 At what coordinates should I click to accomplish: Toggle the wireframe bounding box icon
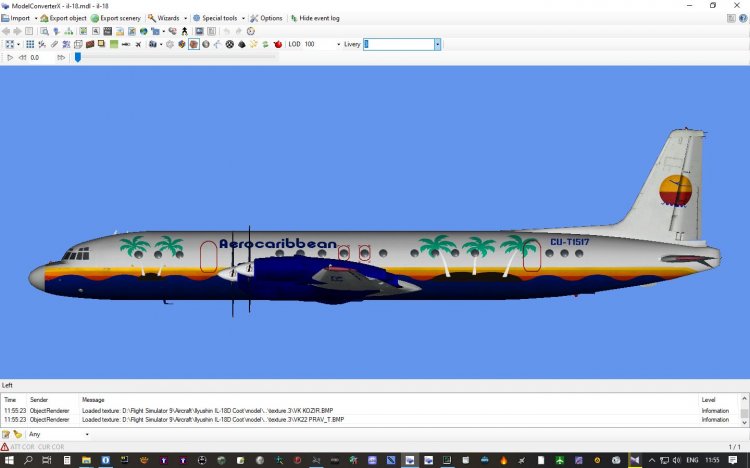[78, 44]
